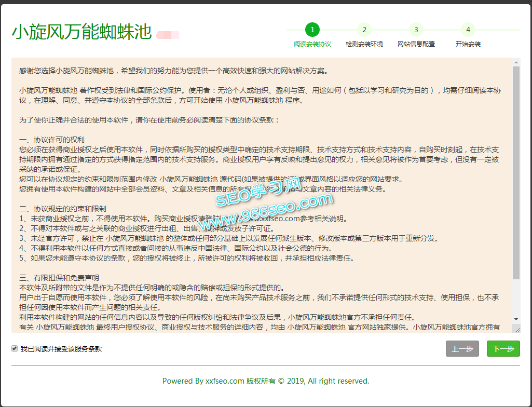Select the 网站信息配置 step label
The image size is (532, 407).
(416, 44)
